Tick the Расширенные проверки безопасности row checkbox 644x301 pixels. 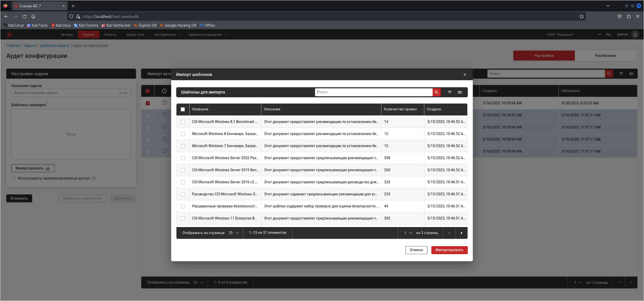(183, 206)
